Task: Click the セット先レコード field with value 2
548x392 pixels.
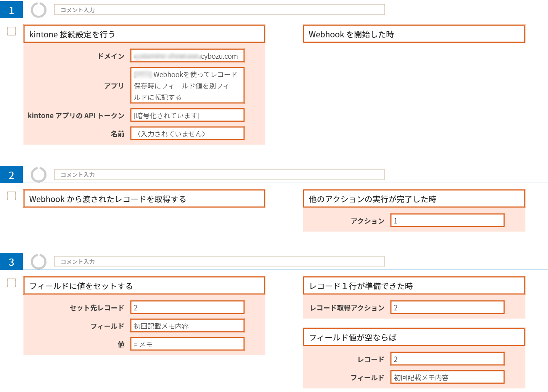Action: click(187, 307)
